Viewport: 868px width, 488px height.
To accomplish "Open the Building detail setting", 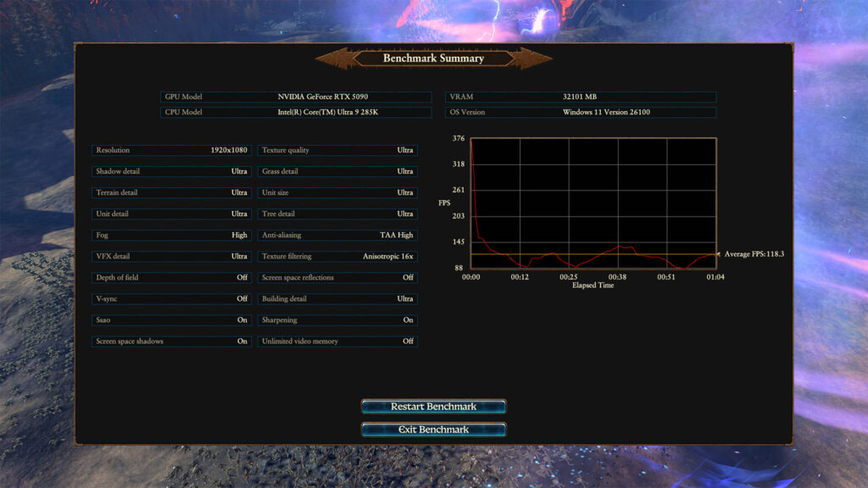I will [338, 298].
